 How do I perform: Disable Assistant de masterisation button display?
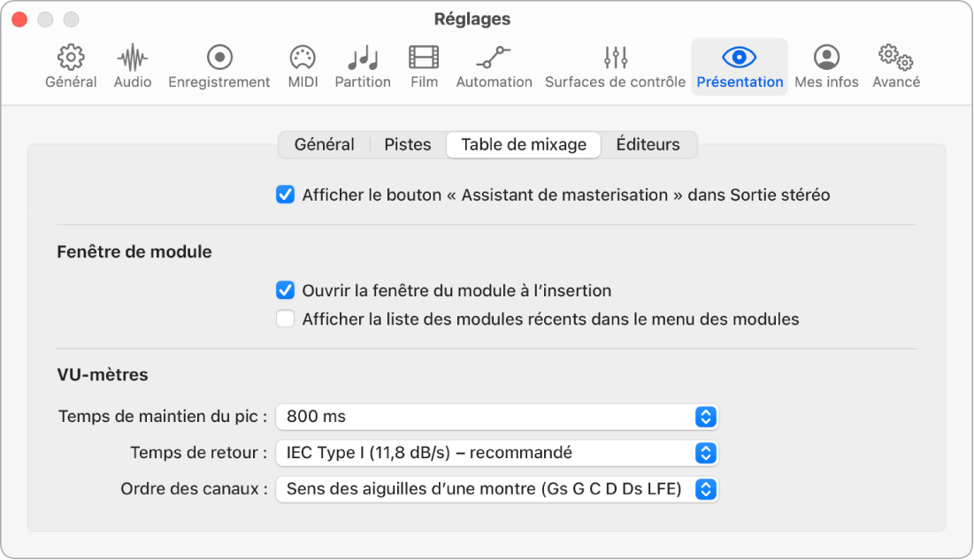(x=284, y=195)
